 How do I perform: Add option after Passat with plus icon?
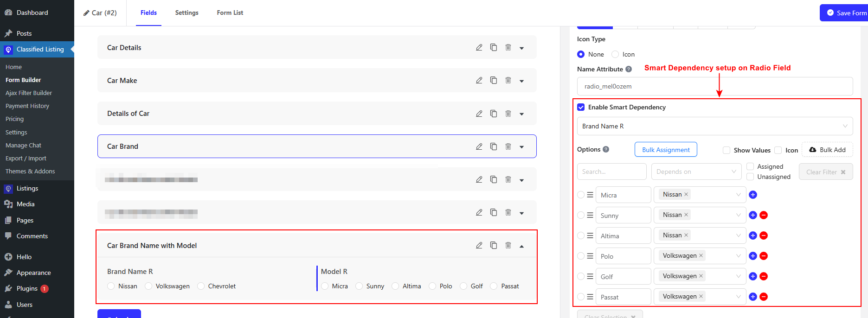click(x=753, y=297)
